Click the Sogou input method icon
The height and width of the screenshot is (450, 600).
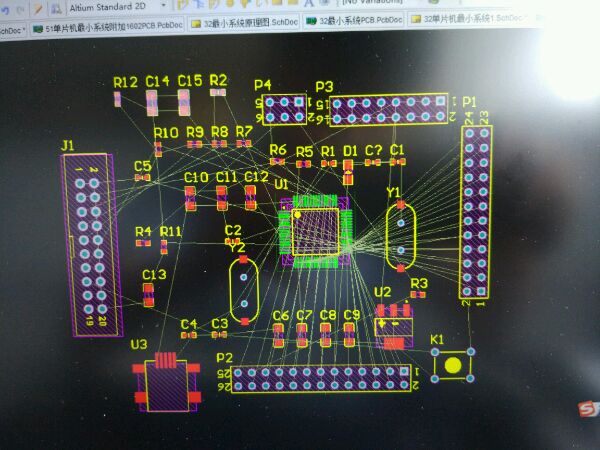(589, 409)
